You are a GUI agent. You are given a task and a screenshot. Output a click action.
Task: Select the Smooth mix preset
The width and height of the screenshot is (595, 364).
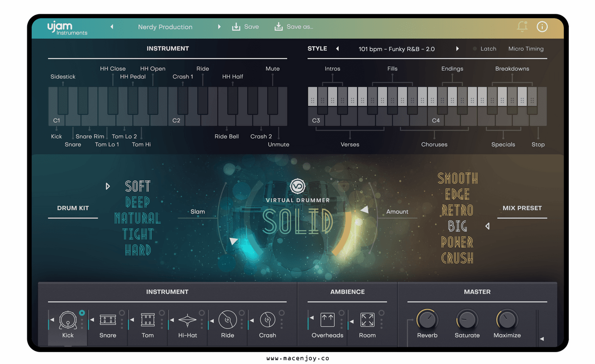[x=458, y=178]
